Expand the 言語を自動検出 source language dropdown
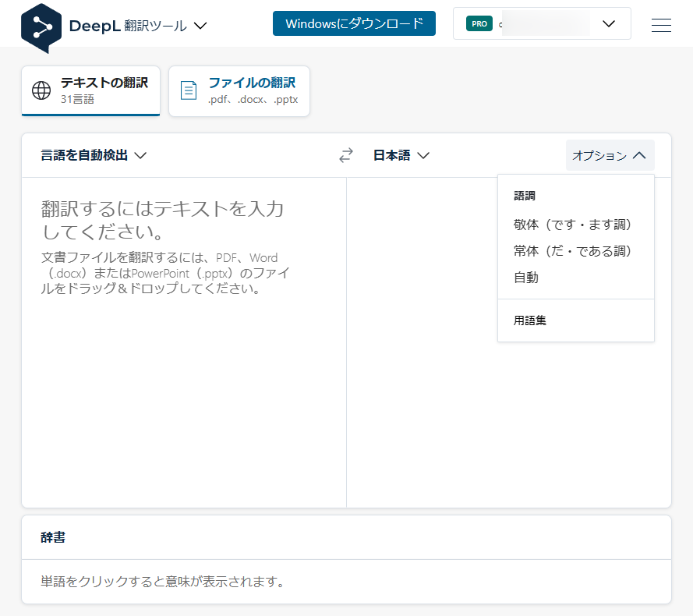The image size is (693, 616). point(94,155)
